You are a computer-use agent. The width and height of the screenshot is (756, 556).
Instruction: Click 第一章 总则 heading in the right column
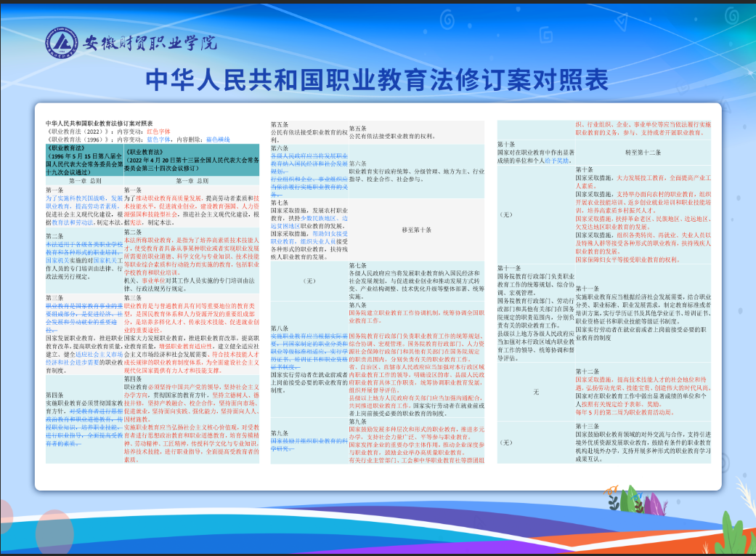click(192, 180)
